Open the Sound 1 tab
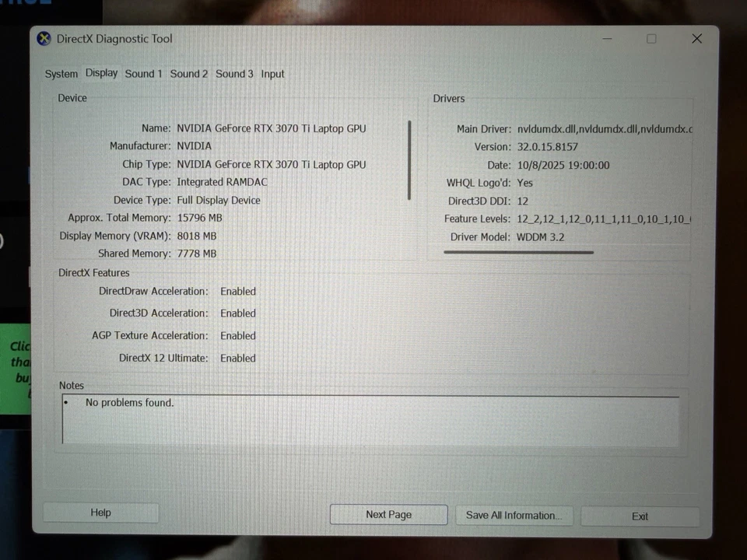 [x=143, y=73]
